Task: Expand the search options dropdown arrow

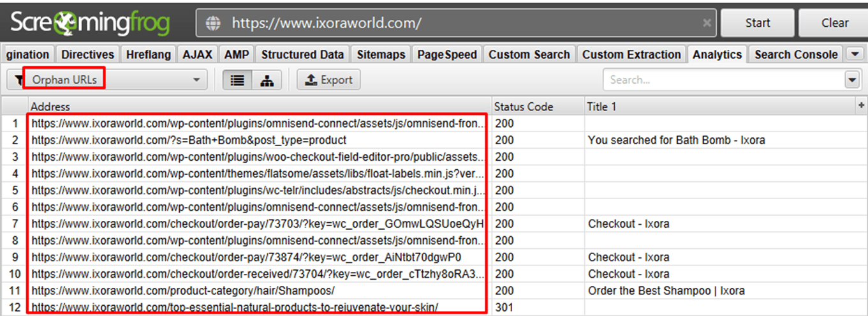Action: (852, 80)
